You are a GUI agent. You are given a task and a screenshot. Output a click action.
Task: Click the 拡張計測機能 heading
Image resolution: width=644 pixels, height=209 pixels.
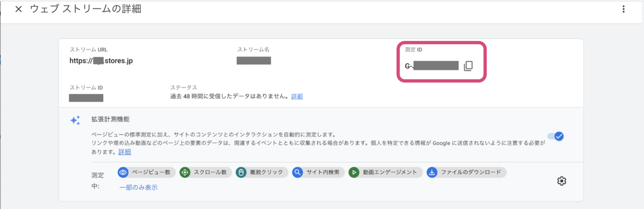(x=111, y=119)
